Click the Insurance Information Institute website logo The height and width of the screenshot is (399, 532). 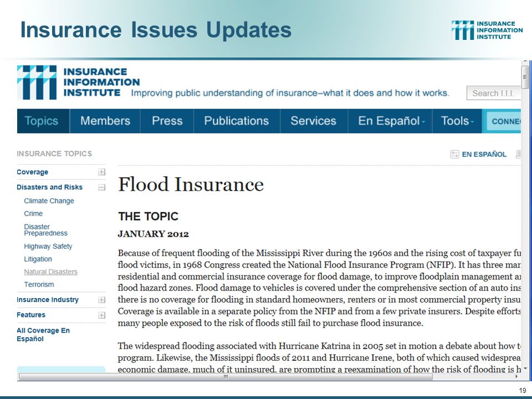point(78,83)
